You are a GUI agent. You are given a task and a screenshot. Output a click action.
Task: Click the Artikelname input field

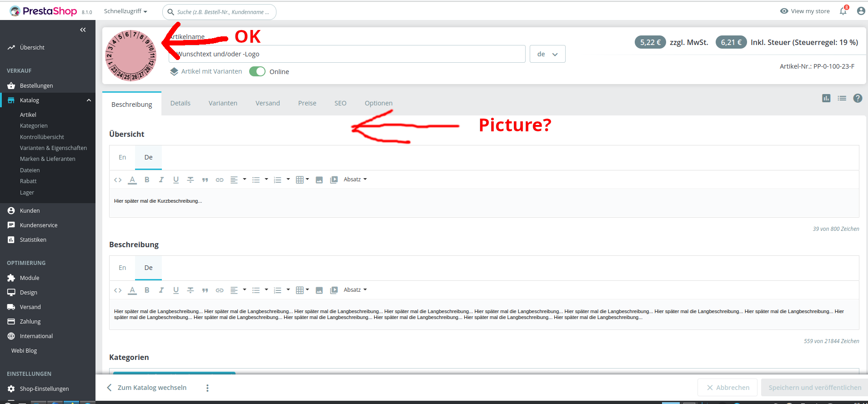coord(347,54)
